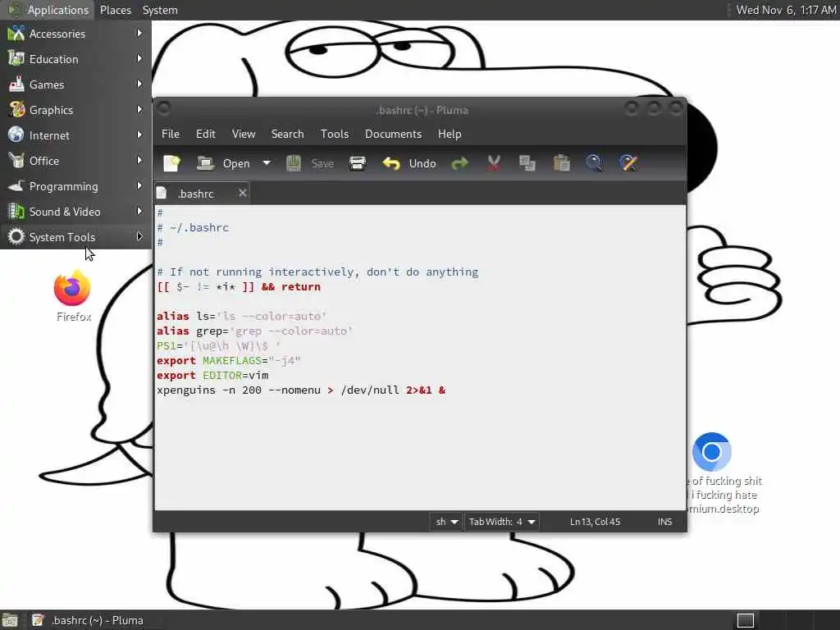This screenshot has height=630, width=840.
Task: Click the PS1= line in the editor
Action: pyautogui.click(x=218, y=346)
